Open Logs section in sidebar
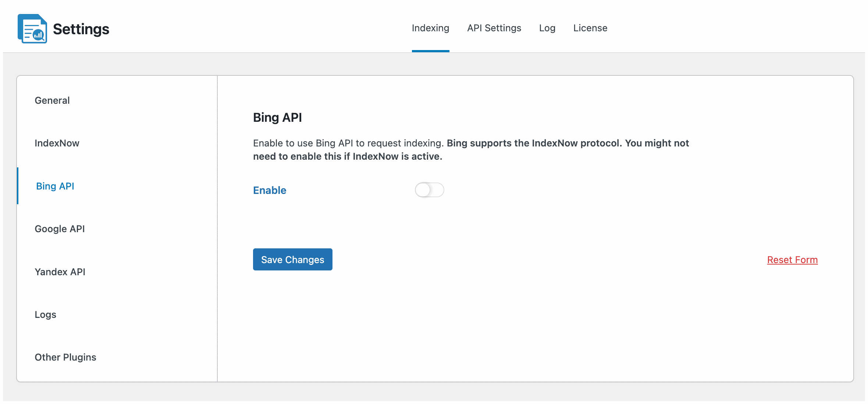Image resolution: width=868 pixels, height=404 pixels. (x=45, y=314)
